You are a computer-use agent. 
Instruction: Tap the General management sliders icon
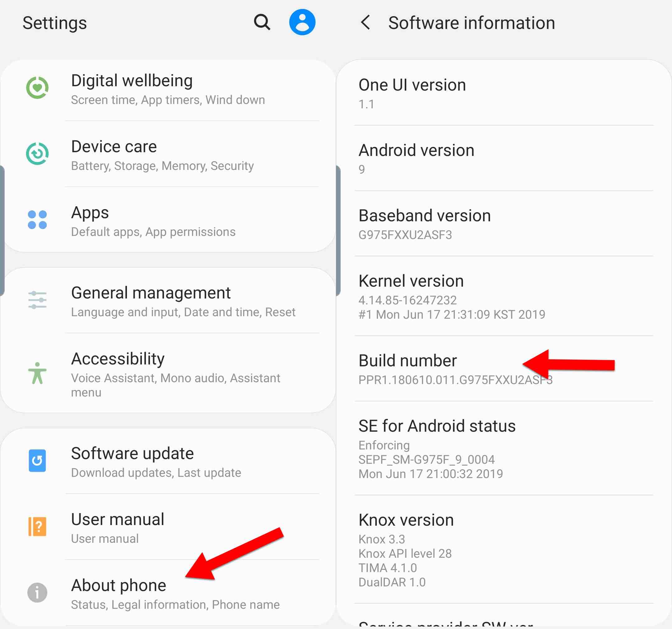[37, 300]
